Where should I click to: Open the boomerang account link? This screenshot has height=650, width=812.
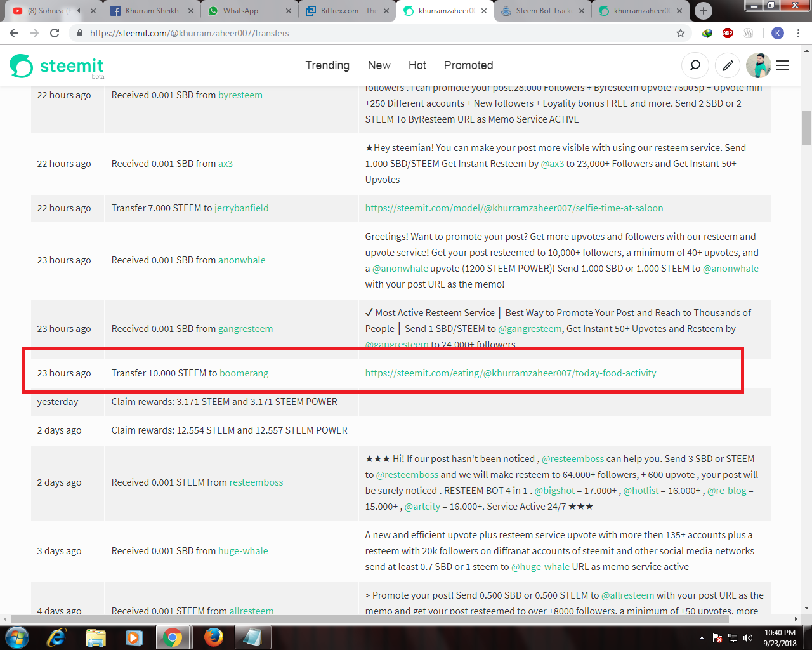pyautogui.click(x=244, y=373)
